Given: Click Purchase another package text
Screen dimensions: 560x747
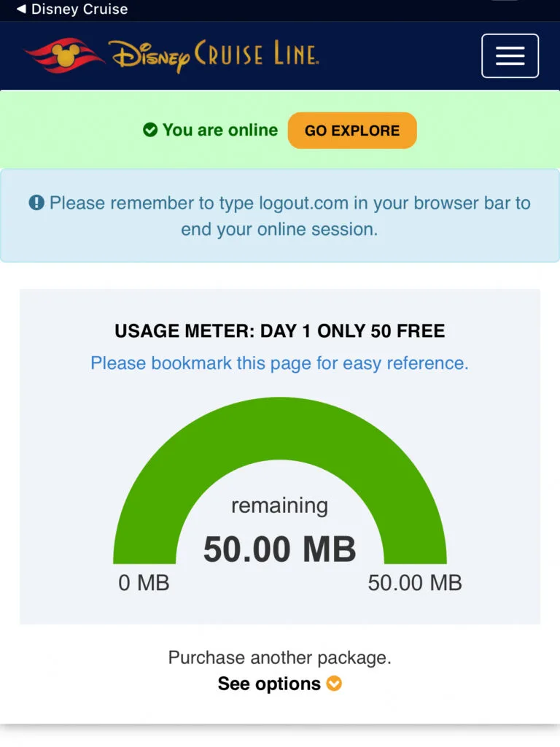Looking at the screenshot, I should pyautogui.click(x=280, y=657).
